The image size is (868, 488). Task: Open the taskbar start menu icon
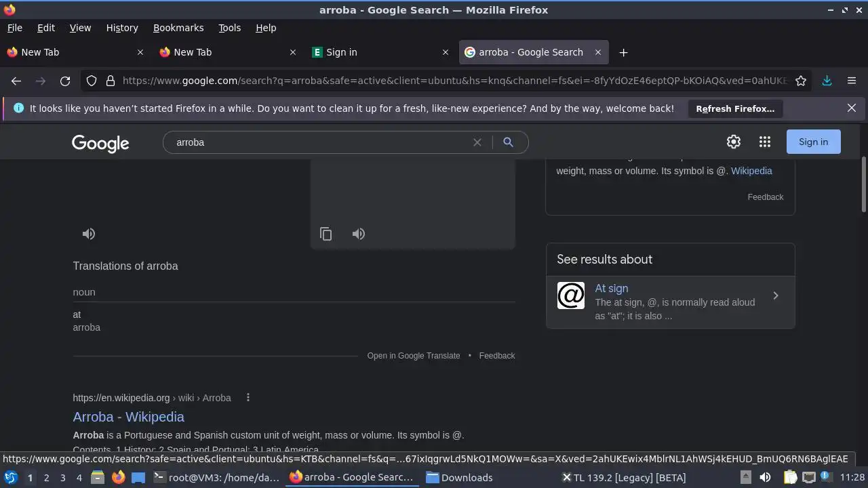10,477
